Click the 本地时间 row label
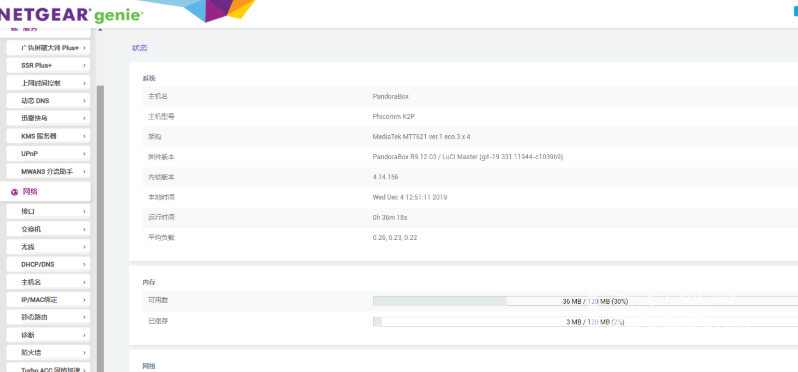Image resolution: width=798 pixels, height=372 pixels. [x=161, y=197]
